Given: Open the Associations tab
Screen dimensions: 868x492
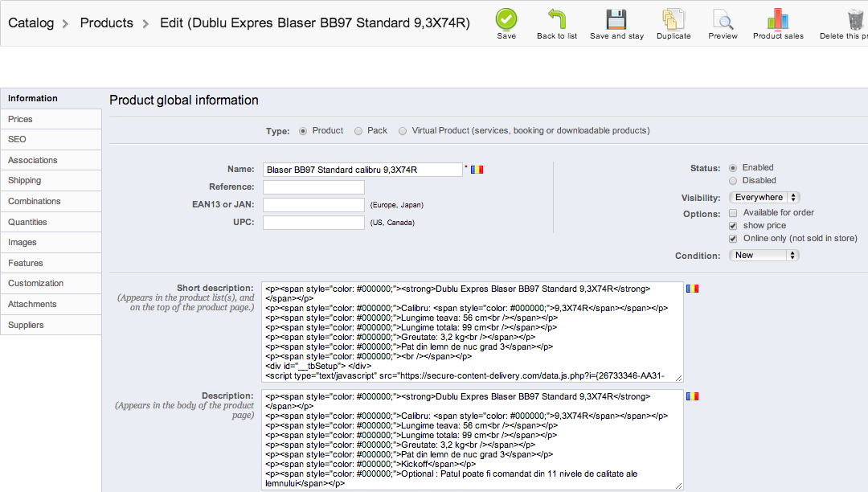Looking at the screenshot, I should tap(51, 160).
